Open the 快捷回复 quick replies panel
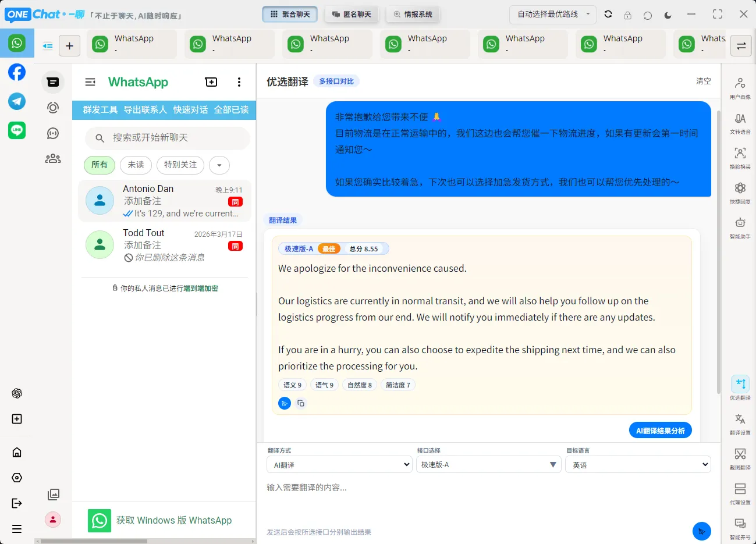Screen dimensions: 756x544 point(739,194)
